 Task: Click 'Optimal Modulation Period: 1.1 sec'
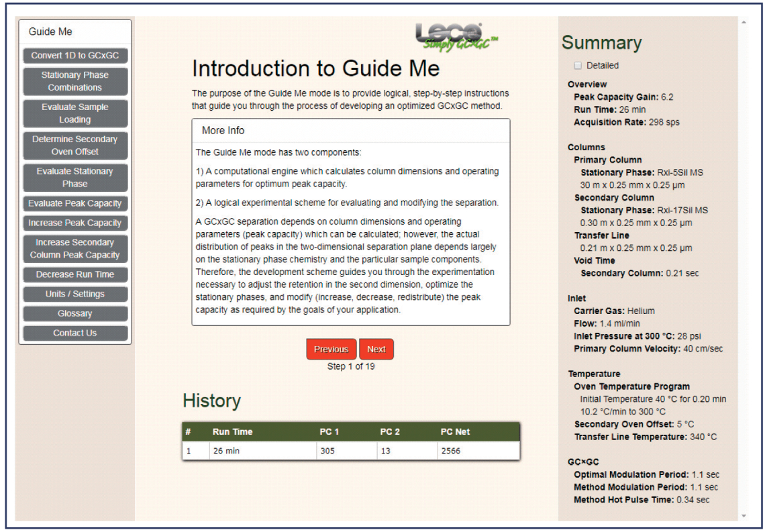(646, 475)
